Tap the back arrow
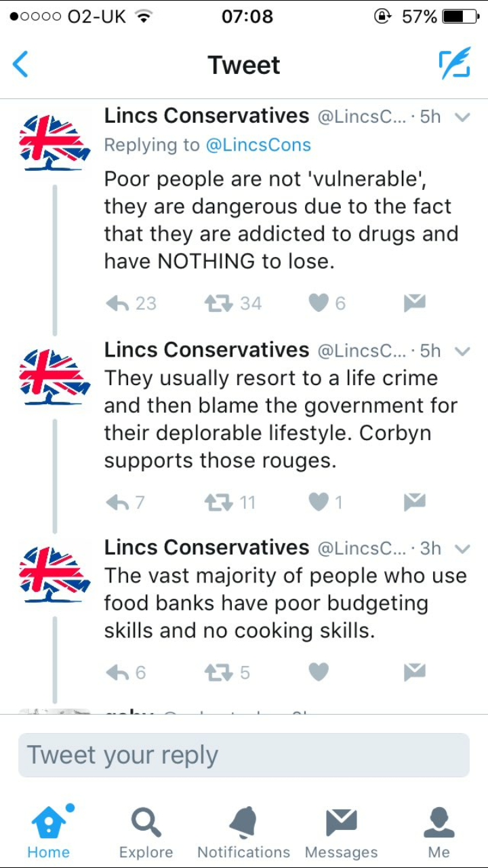 [21, 65]
